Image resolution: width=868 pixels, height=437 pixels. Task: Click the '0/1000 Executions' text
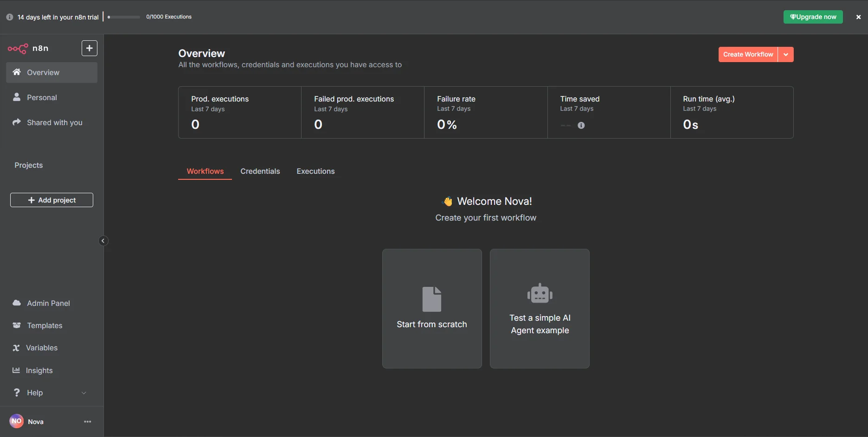169,17
